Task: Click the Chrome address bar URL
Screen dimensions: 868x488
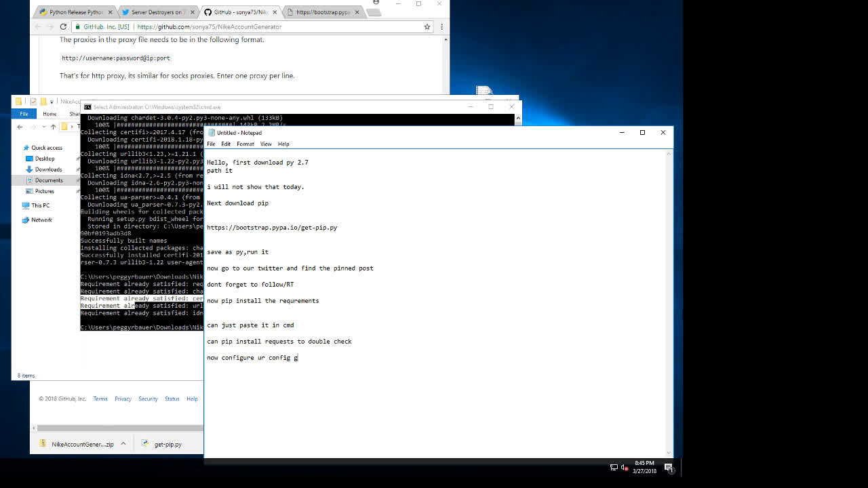Action: pyautogui.click(x=209, y=26)
